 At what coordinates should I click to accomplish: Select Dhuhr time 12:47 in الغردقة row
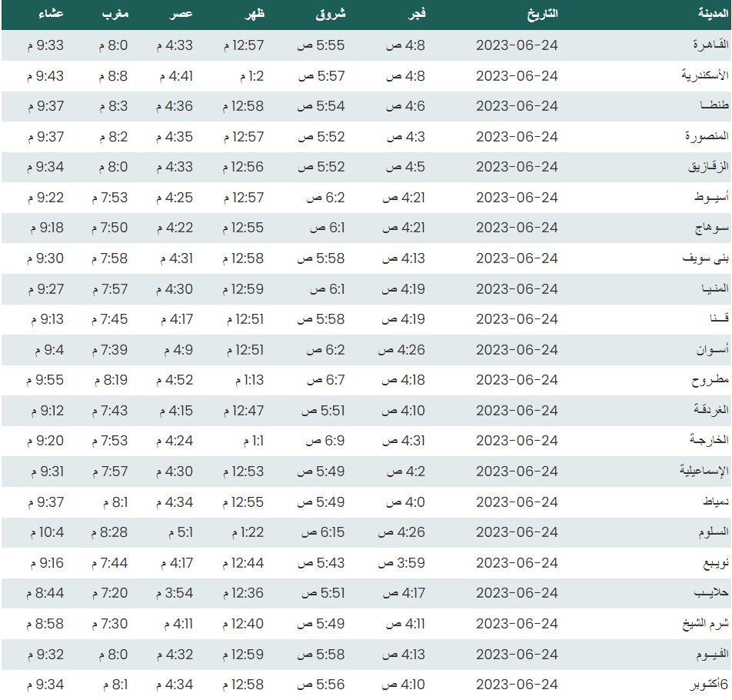coord(244,411)
